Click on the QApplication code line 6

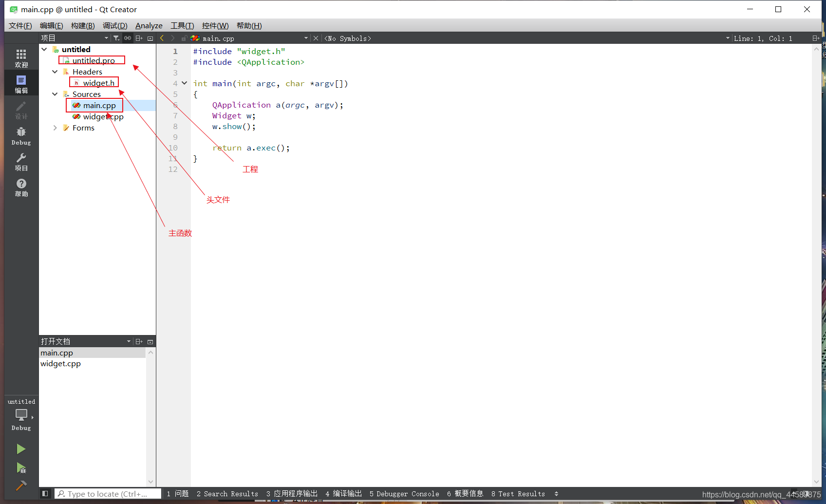(278, 105)
